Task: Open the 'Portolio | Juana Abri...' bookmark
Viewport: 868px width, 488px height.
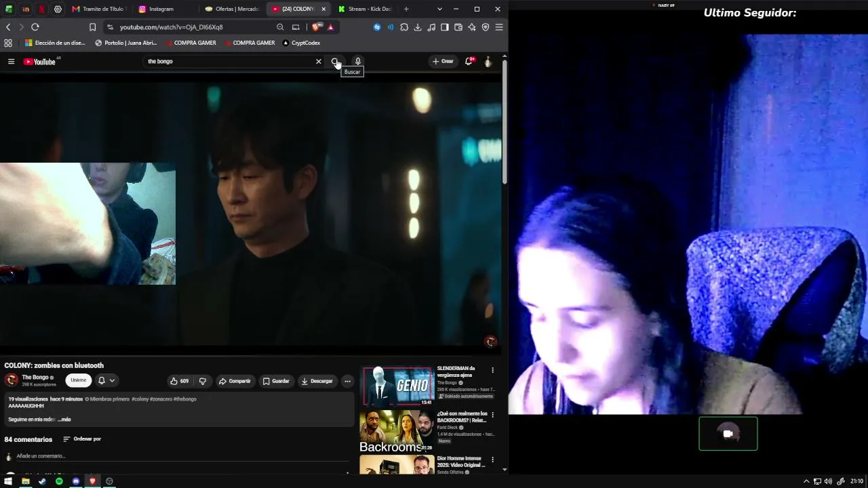Action: 126,43
